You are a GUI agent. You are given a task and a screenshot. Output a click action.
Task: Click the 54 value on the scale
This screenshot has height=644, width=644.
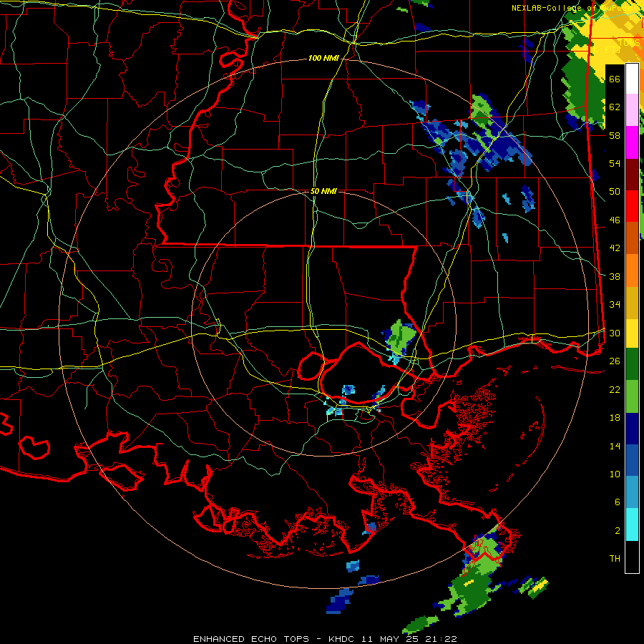615,163
